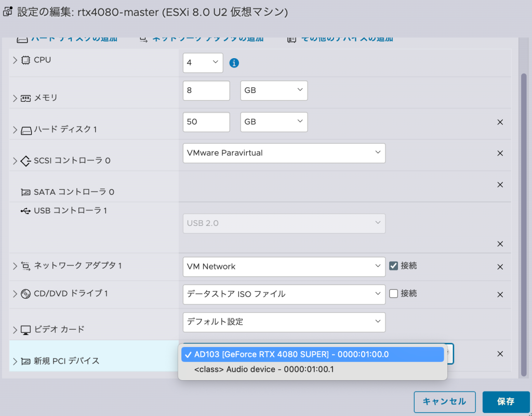
Task: Remove Hard Disk 1 with X icon
Action: point(500,122)
